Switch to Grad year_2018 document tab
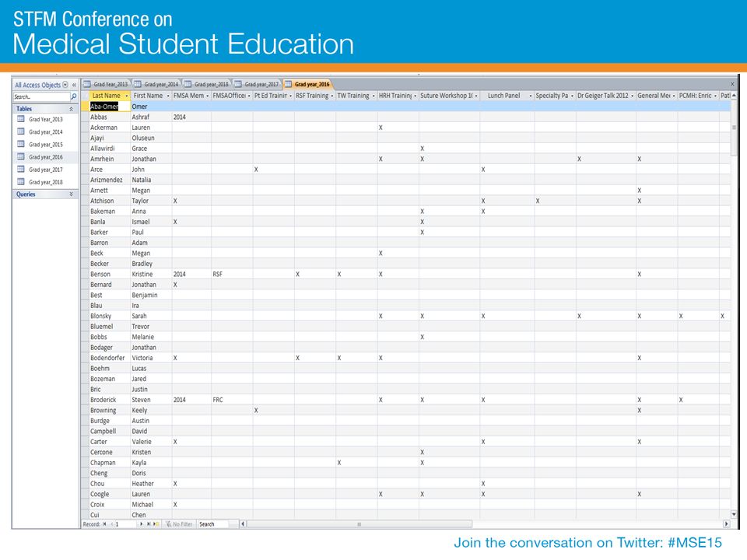The height and width of the screenshot is (560, 747). pyautogui.click(x=207, y=84)
